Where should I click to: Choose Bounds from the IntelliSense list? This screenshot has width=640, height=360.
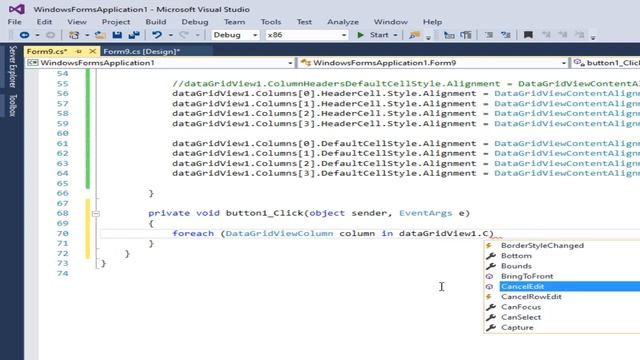tap(516, 266)
